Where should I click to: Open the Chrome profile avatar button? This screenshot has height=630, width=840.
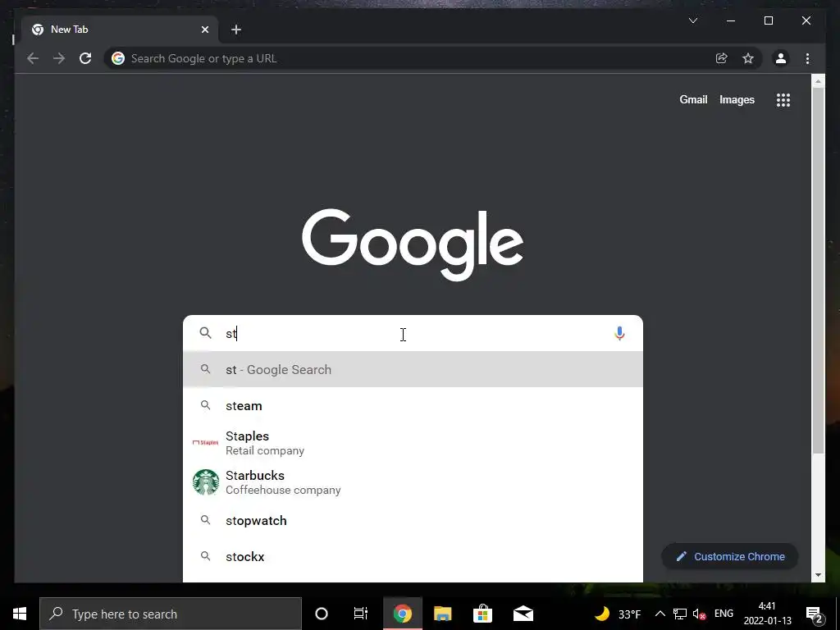pos(781,58)
